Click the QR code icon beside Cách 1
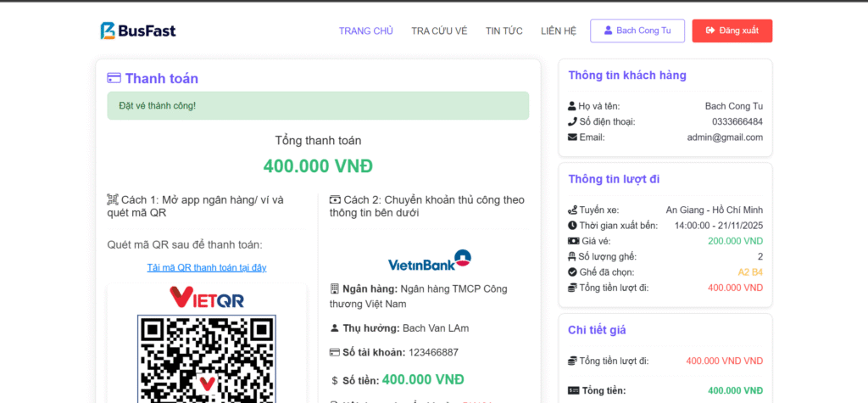The height and width of the screenshot is (403, 868). click(x=113, y=199)
